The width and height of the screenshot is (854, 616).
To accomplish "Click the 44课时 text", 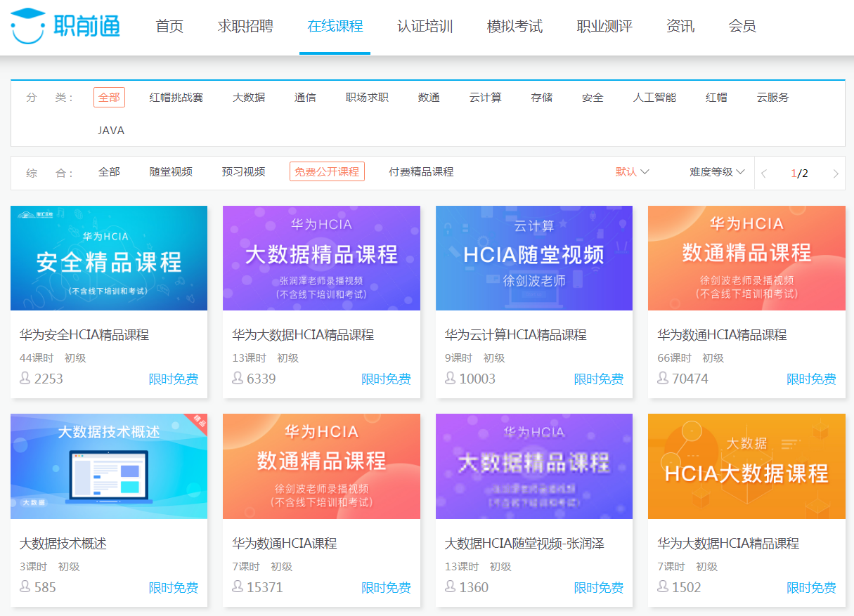I will (x=37, y=358).
